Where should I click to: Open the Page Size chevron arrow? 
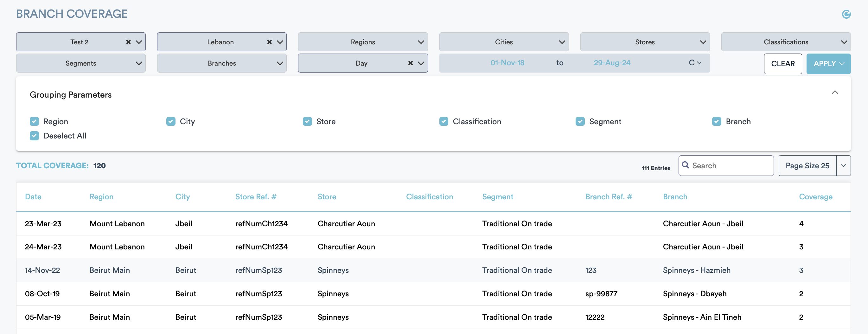843,165
